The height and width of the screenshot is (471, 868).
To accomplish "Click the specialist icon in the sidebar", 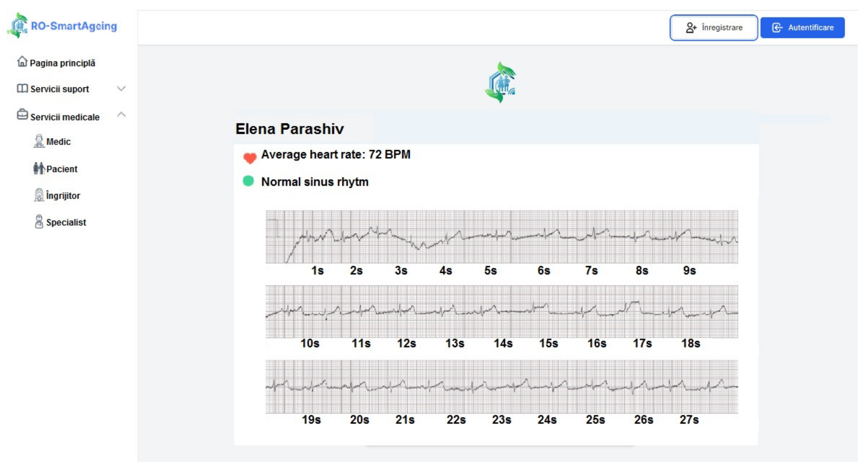I will (x=39, y=221).
